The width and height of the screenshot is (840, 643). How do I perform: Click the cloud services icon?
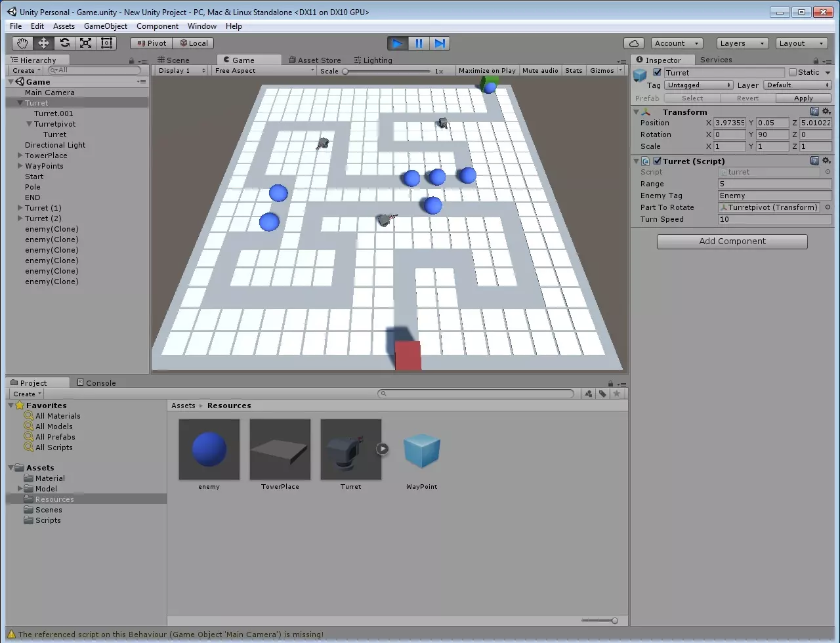coord(633,43)
